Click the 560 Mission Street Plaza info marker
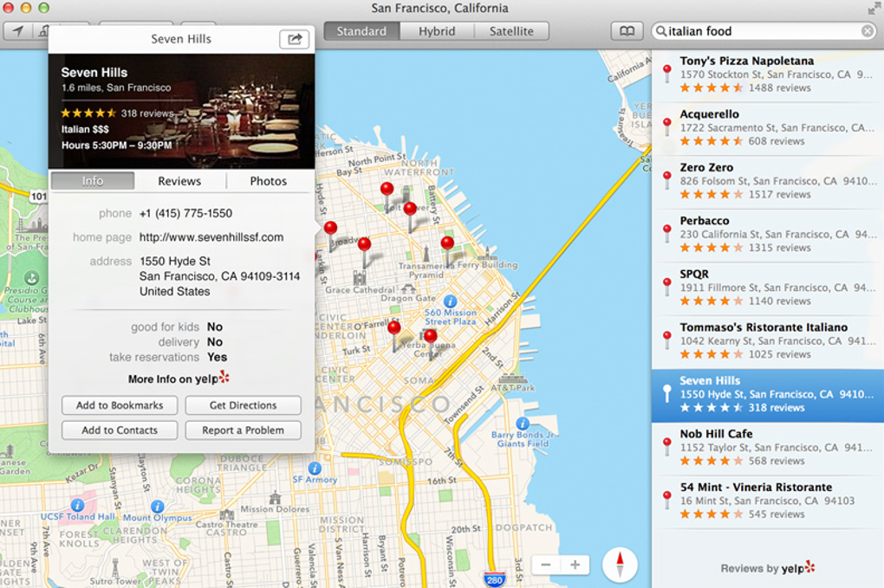 pos(450,301)
